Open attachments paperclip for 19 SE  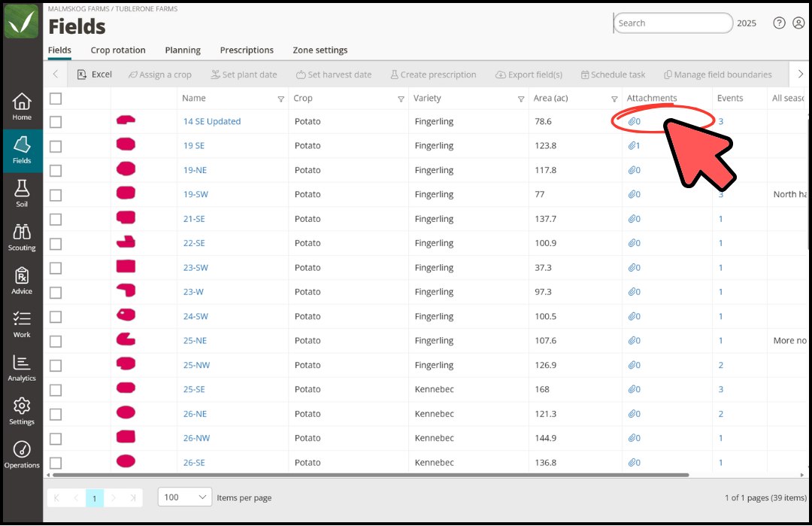coord(635,146)
